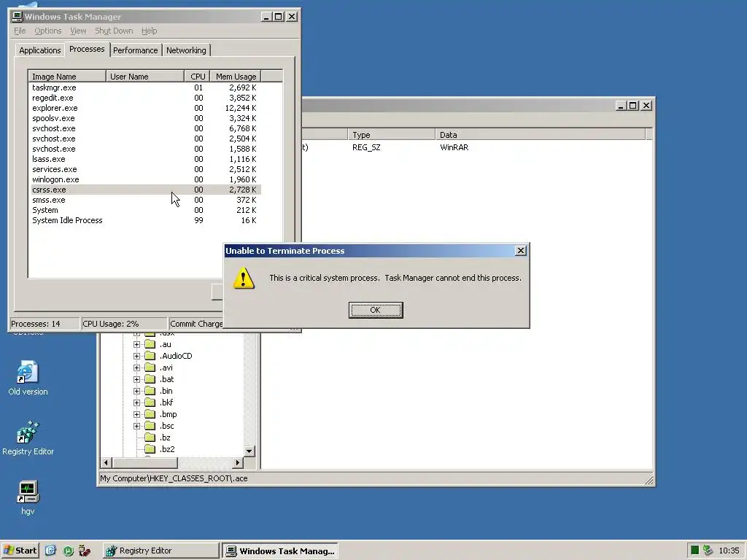Switch to the Applications tab
The width and height of the screenshot is (747, 560).
(40, 50)
